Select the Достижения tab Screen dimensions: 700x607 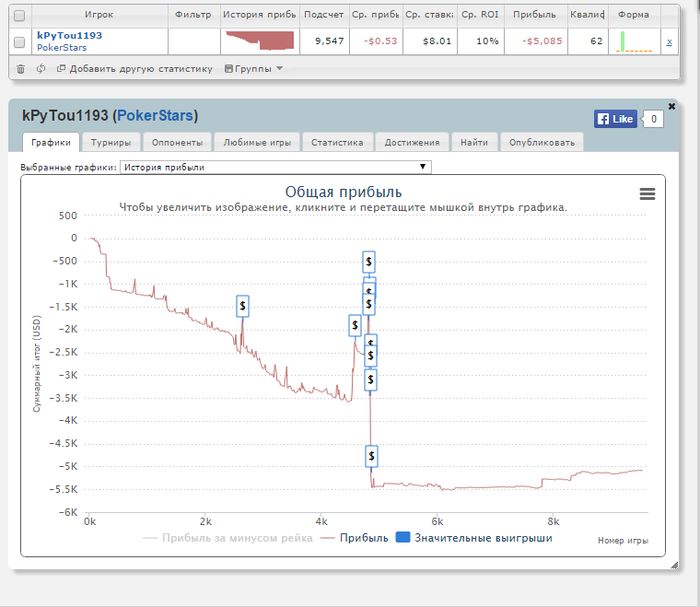click(x=412, y=142)
